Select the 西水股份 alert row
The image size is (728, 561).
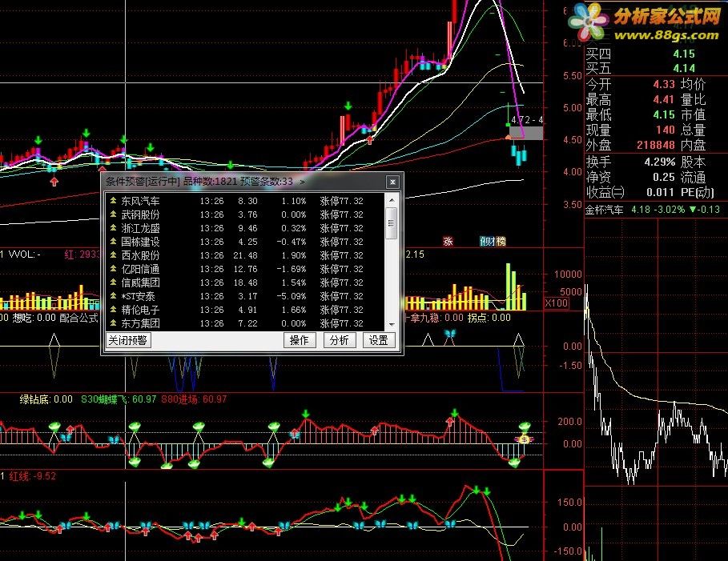pos(246,255)
